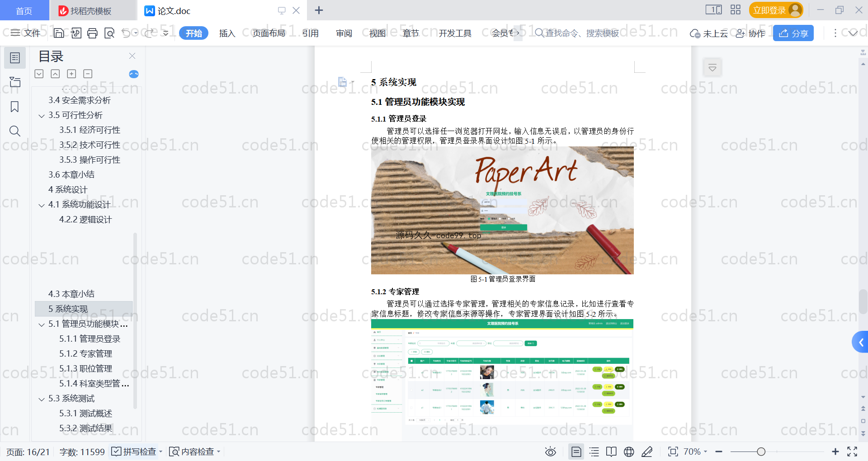Open the outline/TOC sidebar icon
Screen dimensions: 868x461
[x=15, y=58]
